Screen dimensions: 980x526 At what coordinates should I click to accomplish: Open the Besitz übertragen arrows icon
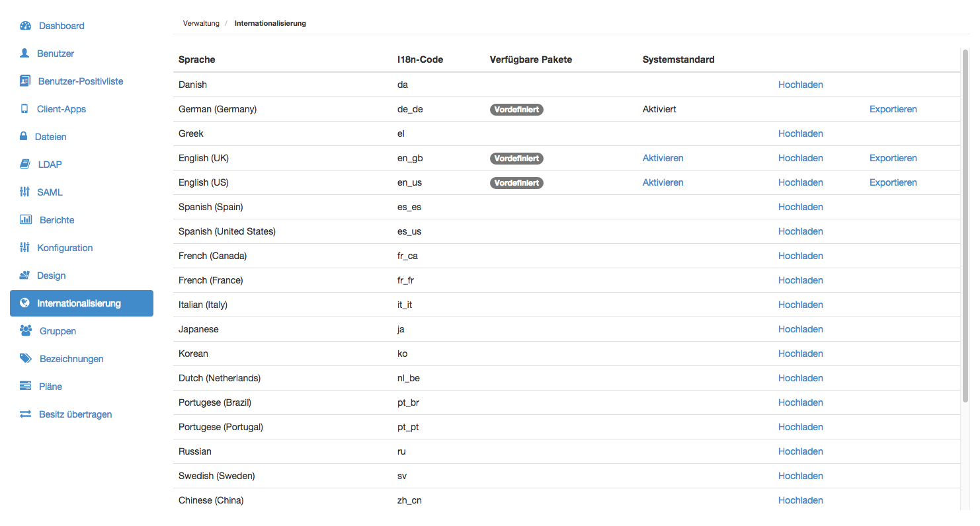[x=25, y=414]
